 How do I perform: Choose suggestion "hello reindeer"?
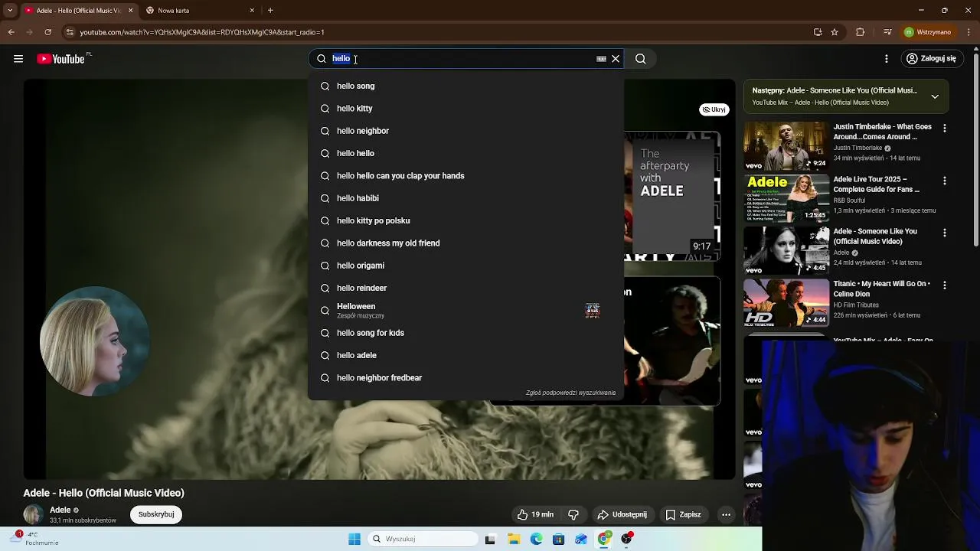point(465,288)
